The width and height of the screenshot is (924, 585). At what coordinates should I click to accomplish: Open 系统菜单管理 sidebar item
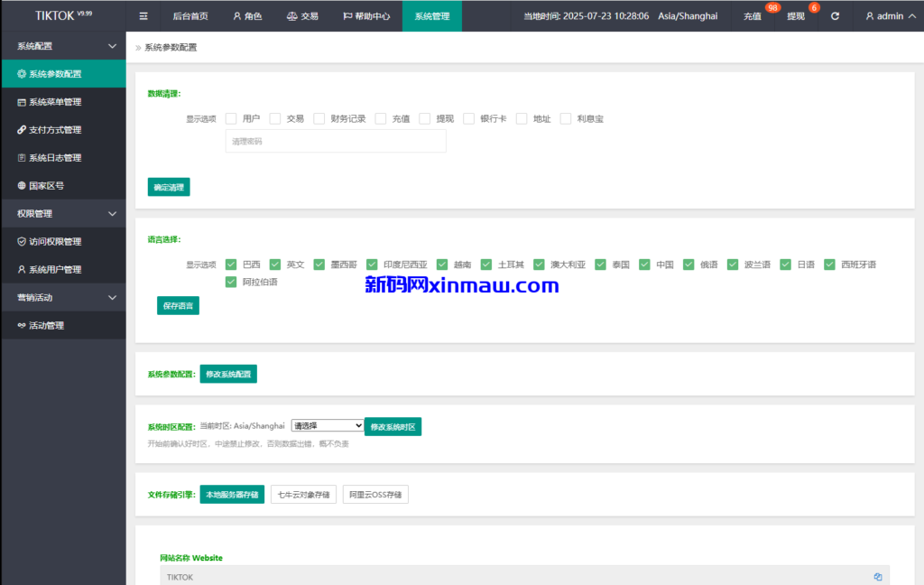coord(54,102)
